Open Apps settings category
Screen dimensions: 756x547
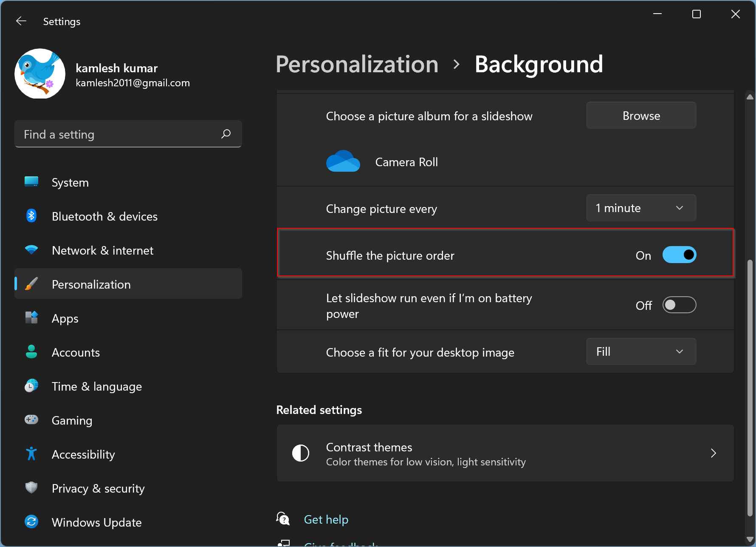pyautogui.click(x=128, y=317)
